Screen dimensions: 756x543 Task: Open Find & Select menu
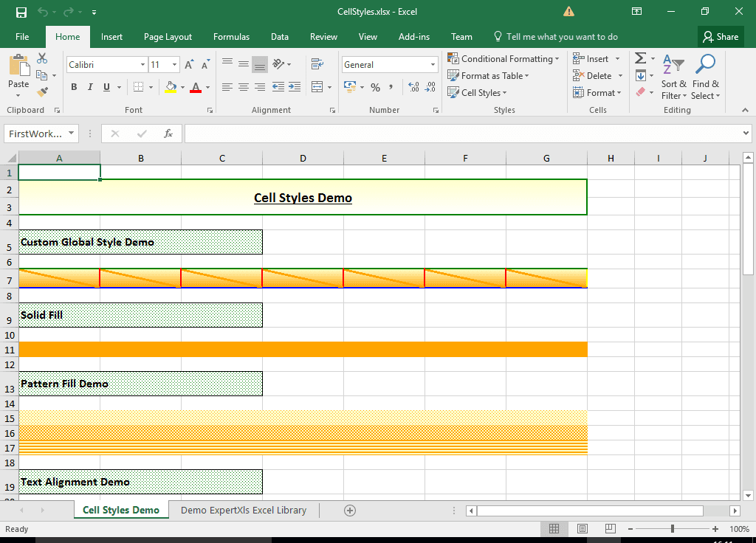[x=705, y=77]
